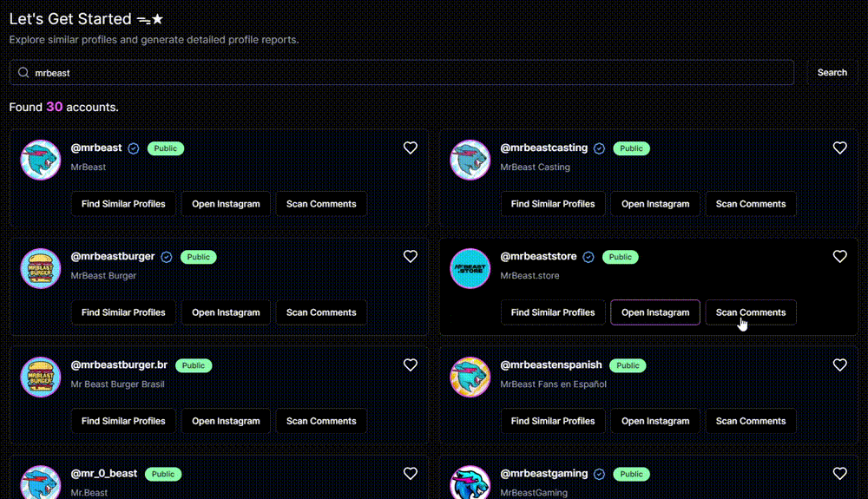Scan Comments for @mrbeastenspanish
The height and width of the screenshot is (499, 868).
[751, 420]
